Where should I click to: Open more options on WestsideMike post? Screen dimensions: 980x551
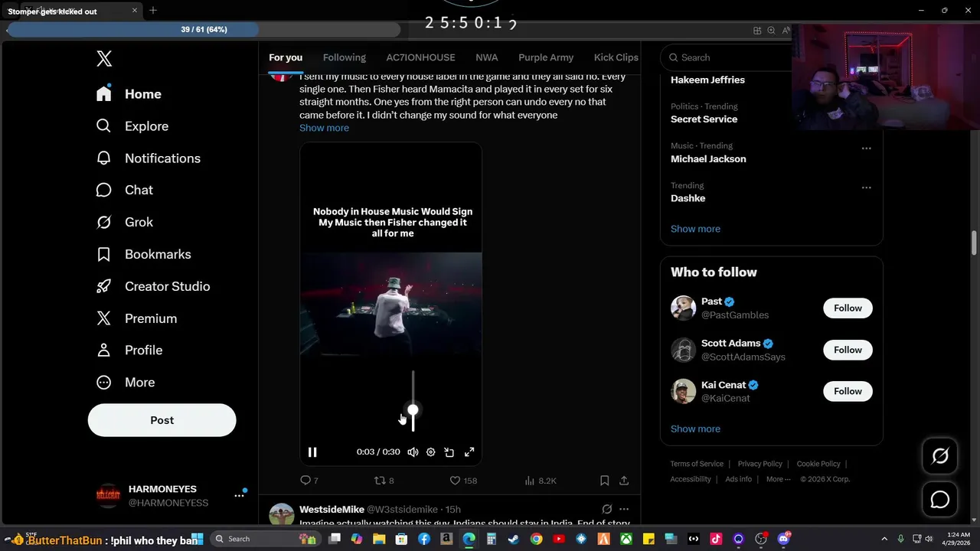[x=624, y=509]
